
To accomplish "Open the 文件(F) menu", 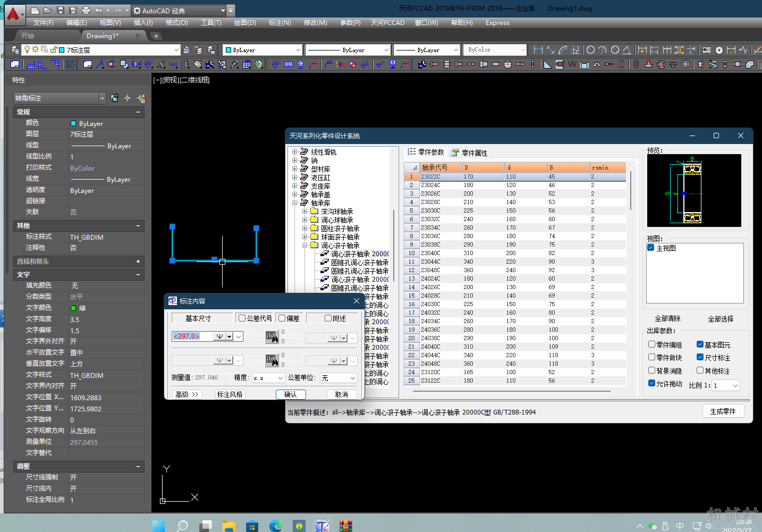I will 43,23.
